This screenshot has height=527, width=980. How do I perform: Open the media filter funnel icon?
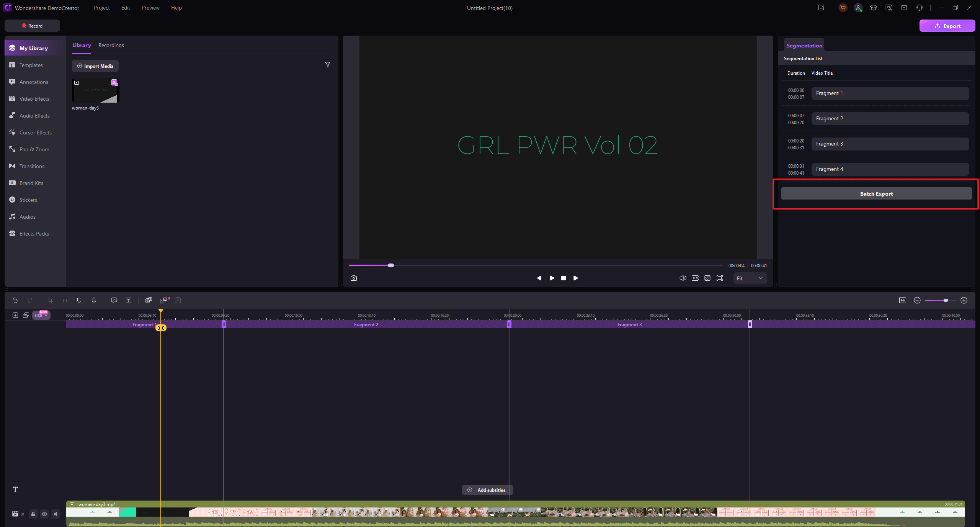coord(328,65)
